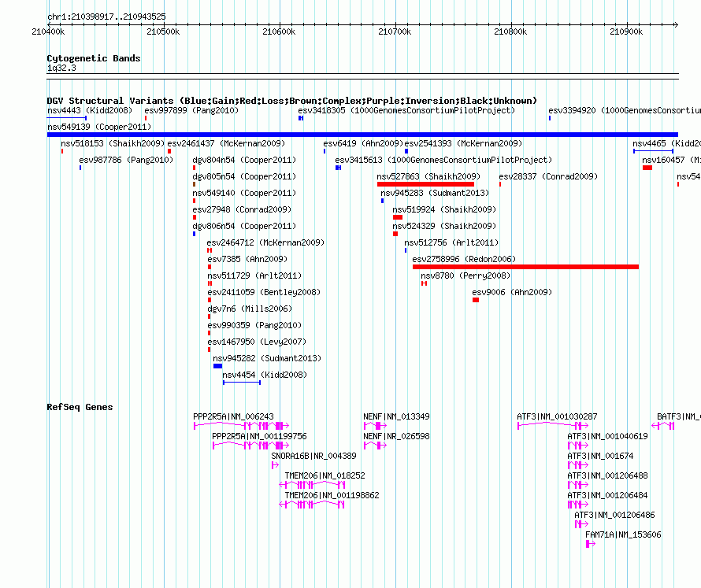The width and height of the screenshot is (701, 588).
Task: Click esv990359 (Pang2010) label
Action: click(x=254, y=325)
